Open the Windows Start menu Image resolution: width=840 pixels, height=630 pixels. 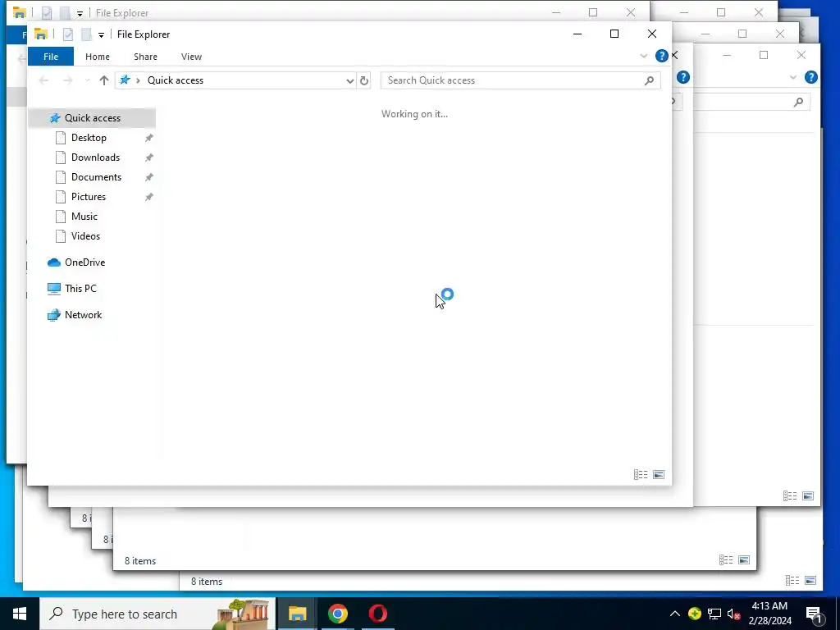(x=20, y=614)
